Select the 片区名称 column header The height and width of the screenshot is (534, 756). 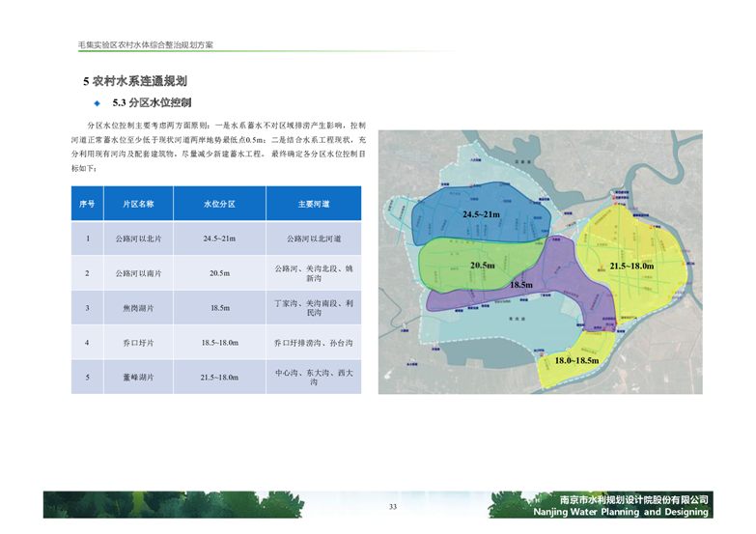[138, 204]
